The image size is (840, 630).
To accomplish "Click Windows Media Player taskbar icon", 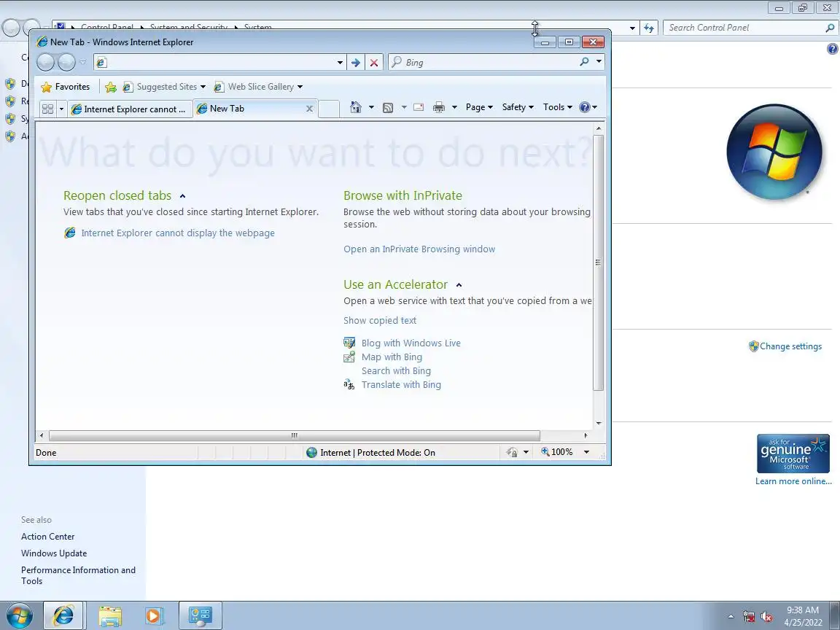I will 153,616.
